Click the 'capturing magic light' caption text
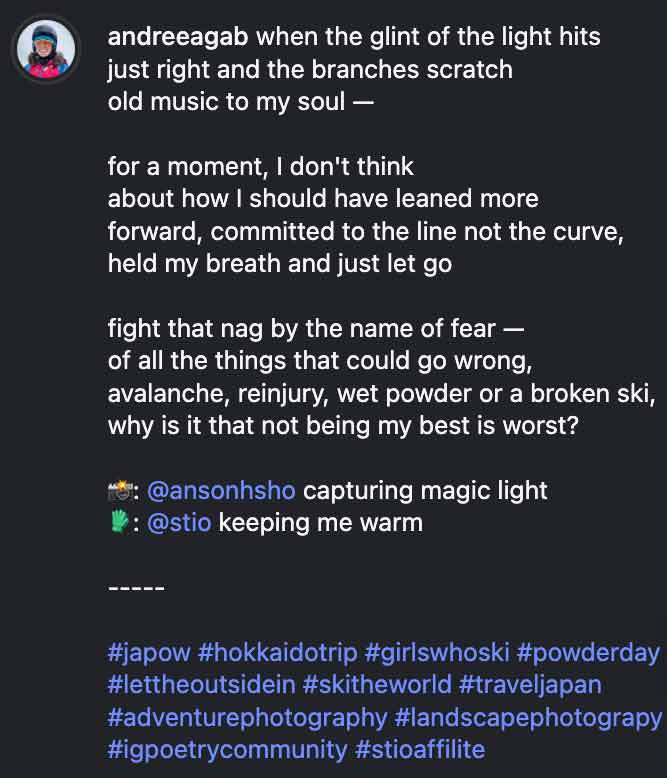 [425, 491]
